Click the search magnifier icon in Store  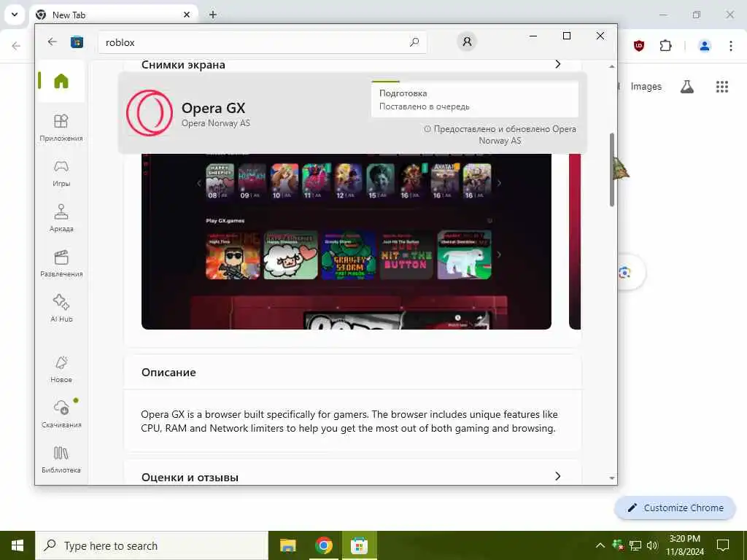coord(414,42)
